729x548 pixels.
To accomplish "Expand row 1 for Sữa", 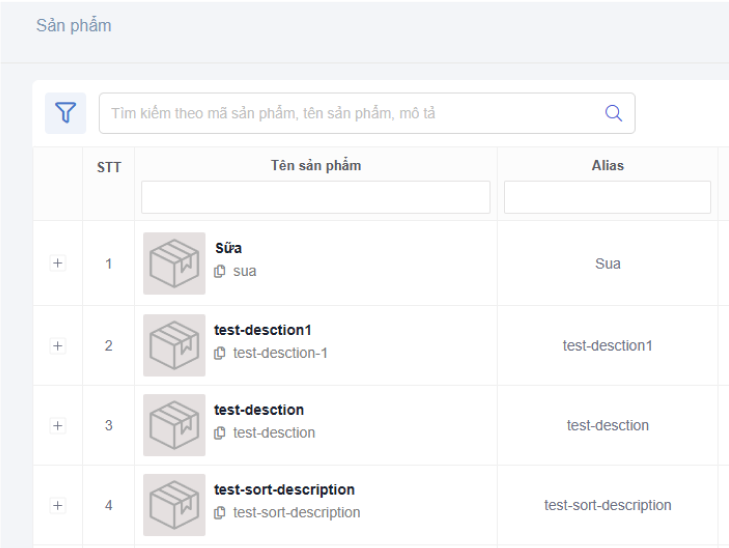I will pos(57,264).
